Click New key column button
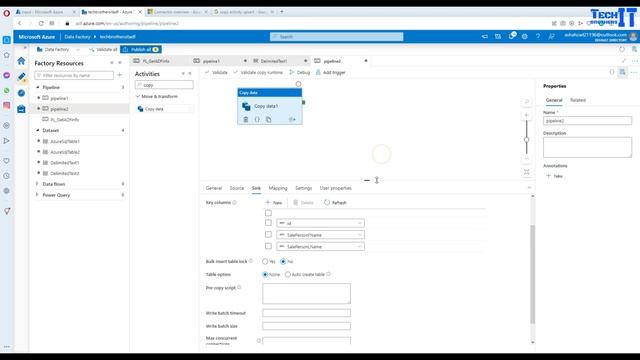This screenshot has height=360, width=640. pyautogui.click(x=274, y=202)
